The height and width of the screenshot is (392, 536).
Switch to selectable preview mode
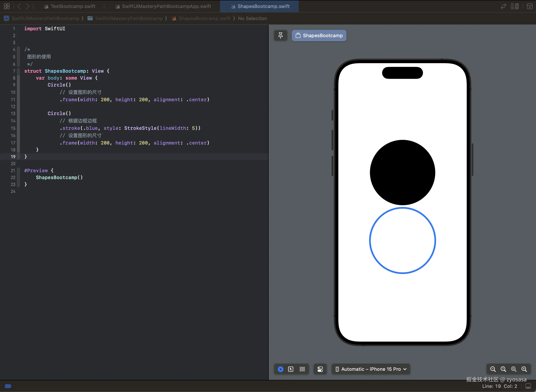(x=291, y=369)
